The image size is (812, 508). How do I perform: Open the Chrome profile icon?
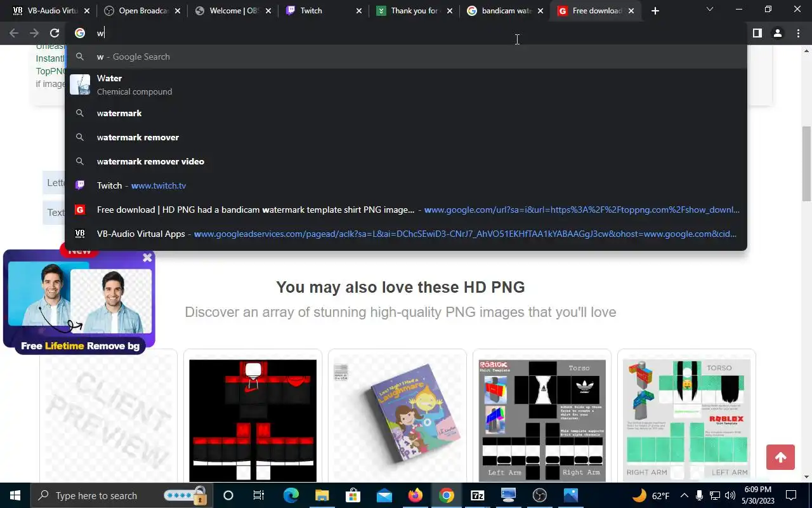777,33
